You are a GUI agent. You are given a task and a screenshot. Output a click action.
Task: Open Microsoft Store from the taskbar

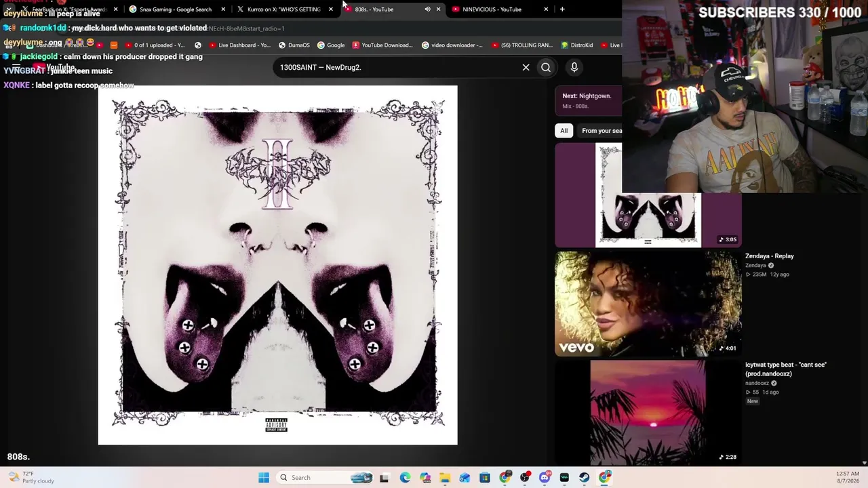pos(485,478)
